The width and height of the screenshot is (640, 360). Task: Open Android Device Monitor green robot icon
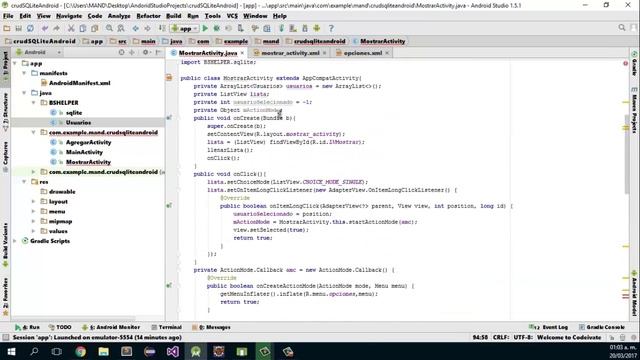(317, 29)
